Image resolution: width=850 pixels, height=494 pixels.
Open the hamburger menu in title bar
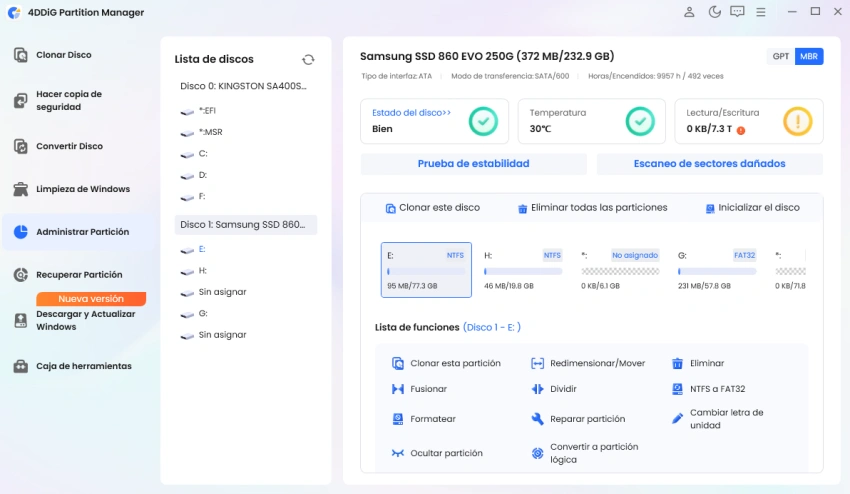coord(761,12)
